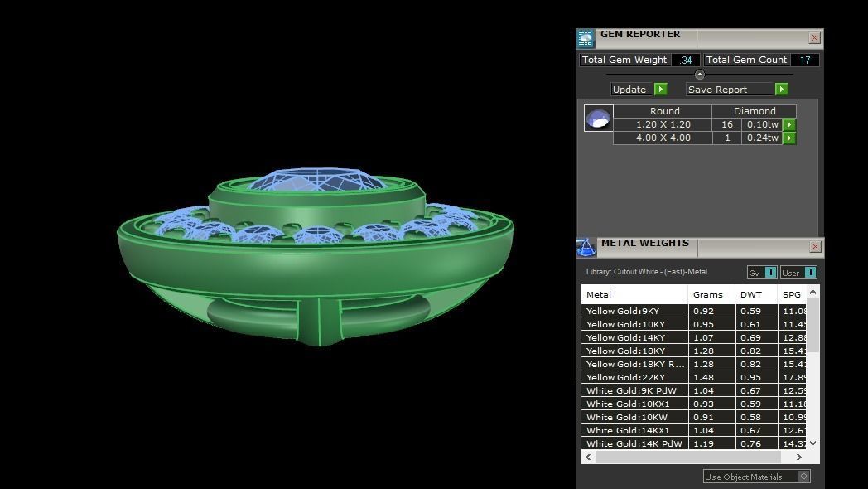Screen dimensions: 868x489
Task: Click the 0.24tw weight cell
Action: [x=762, y=138]
